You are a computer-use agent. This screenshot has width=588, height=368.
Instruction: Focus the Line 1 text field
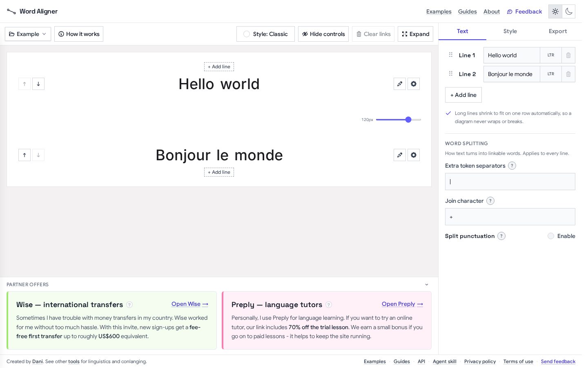pyautogui.click(x=512, y=55)
